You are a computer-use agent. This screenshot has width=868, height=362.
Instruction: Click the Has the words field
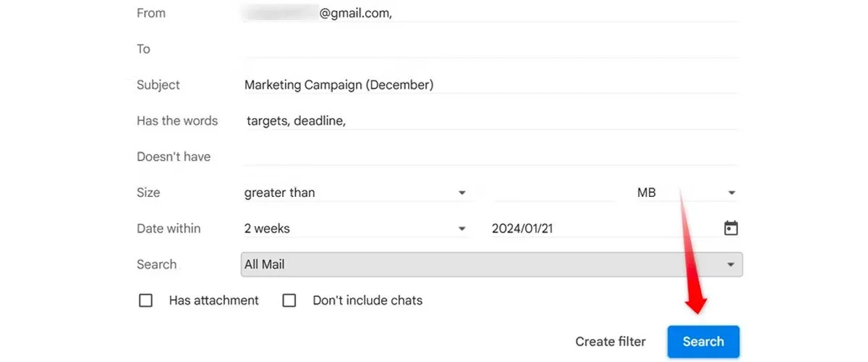tap(492, 121)
